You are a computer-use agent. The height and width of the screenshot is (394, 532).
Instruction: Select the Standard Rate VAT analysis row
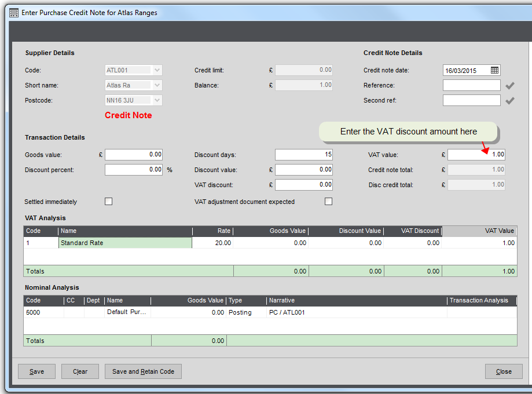coord(125,243)
